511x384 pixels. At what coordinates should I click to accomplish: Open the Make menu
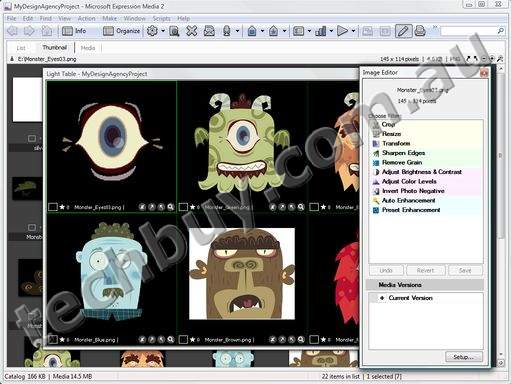pos(109,18)
